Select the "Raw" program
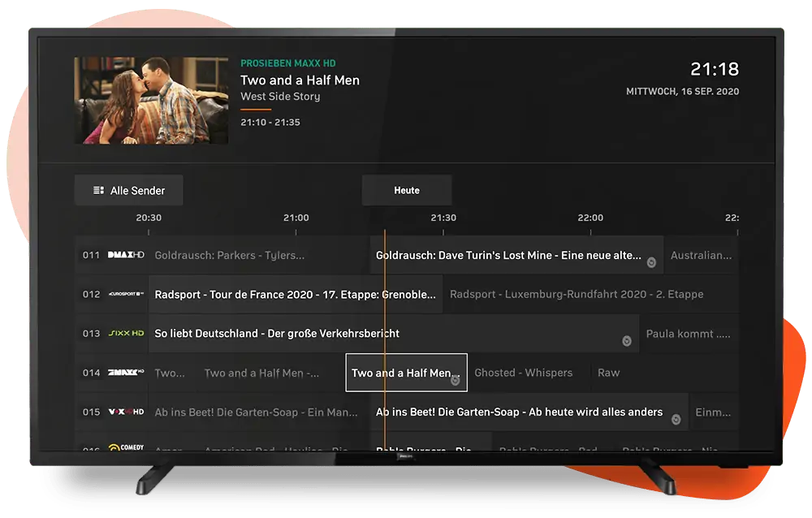The image size is (812, 518). [x=665, y=373]
